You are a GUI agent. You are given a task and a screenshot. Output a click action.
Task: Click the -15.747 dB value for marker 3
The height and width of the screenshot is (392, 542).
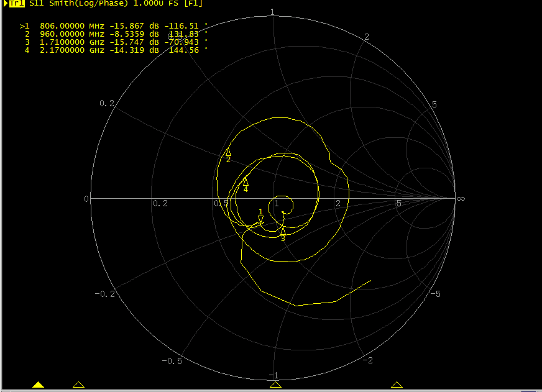click(134, 42)
